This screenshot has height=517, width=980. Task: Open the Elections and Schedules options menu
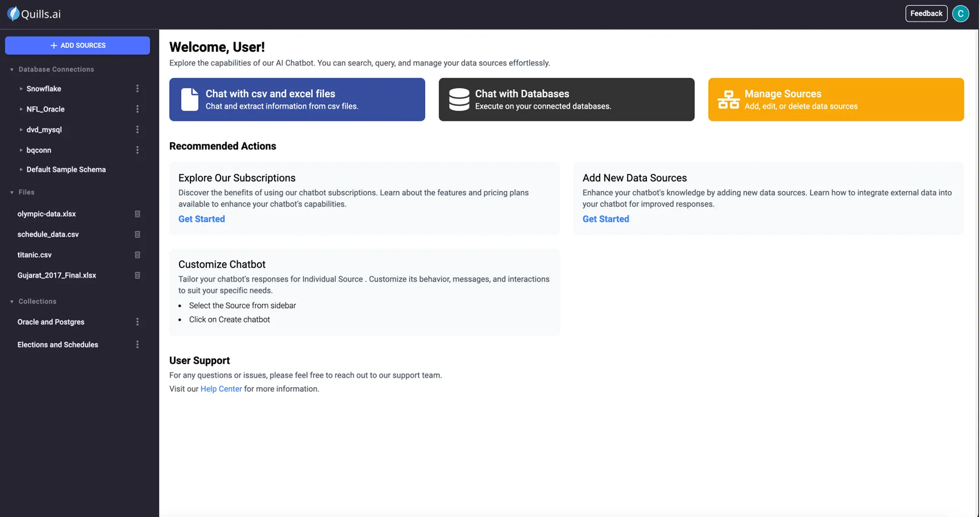click(x=137, y=345)
